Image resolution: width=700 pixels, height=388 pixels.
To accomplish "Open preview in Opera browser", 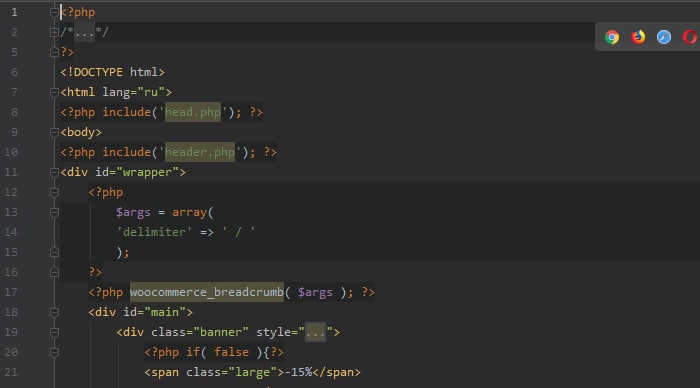I will [690, 37].
